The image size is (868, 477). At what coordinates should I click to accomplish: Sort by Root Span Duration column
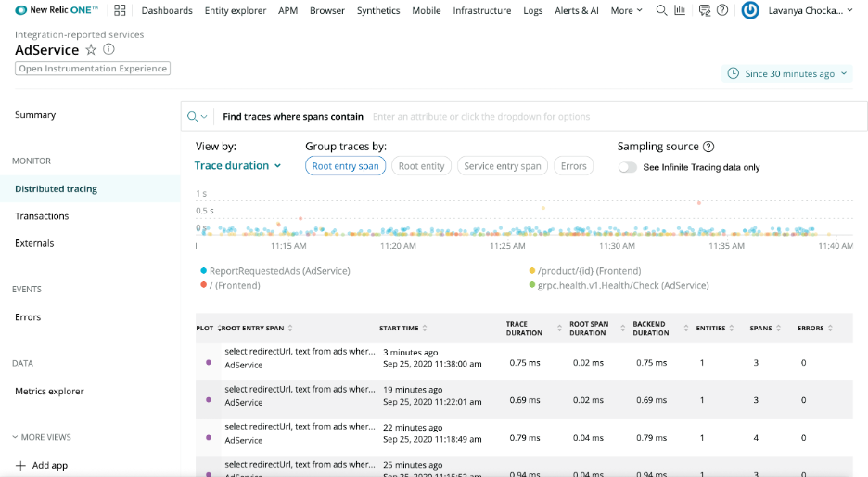click(x=622, y=328)
